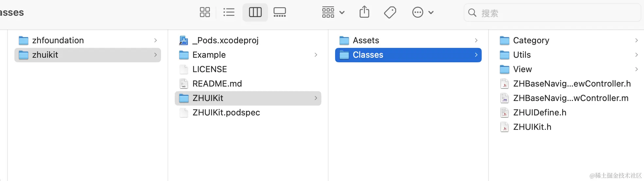The width and height of the screenshot is (644, 181).
Task: Select the LICENSE file
Action: pyautogui.click(x=209, y=69)
